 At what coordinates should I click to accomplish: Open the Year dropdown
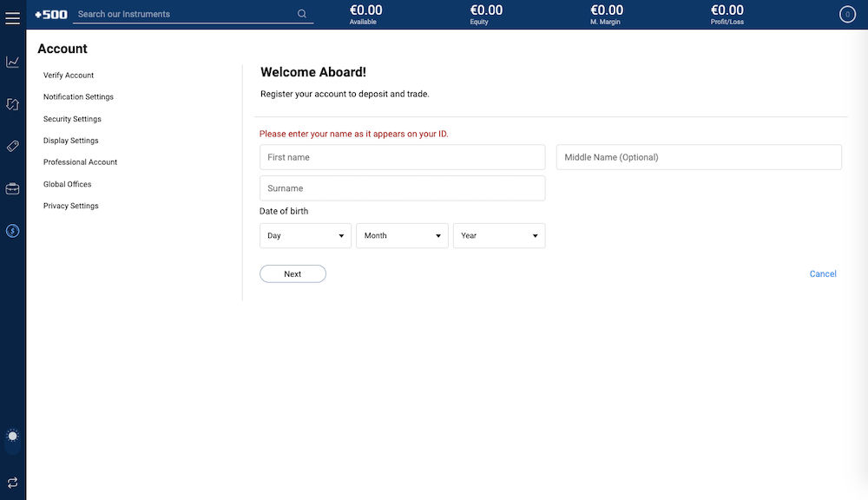point(499,236)
